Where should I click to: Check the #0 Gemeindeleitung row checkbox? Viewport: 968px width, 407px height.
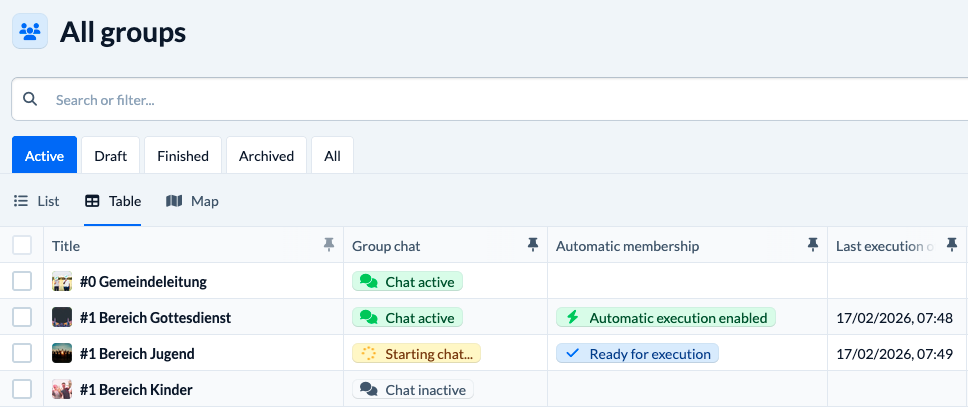(22, 282)
